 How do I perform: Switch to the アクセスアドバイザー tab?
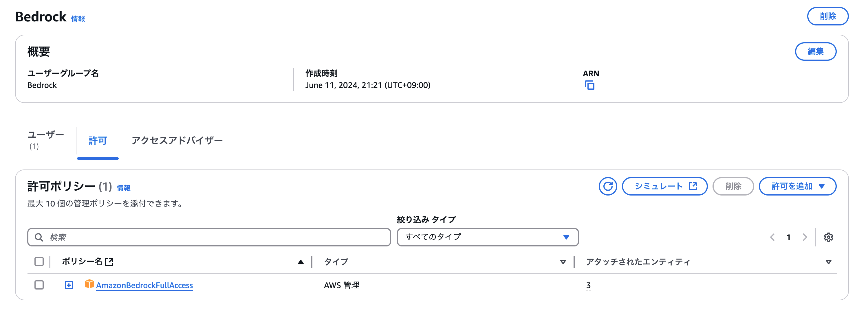click(177, 140)
